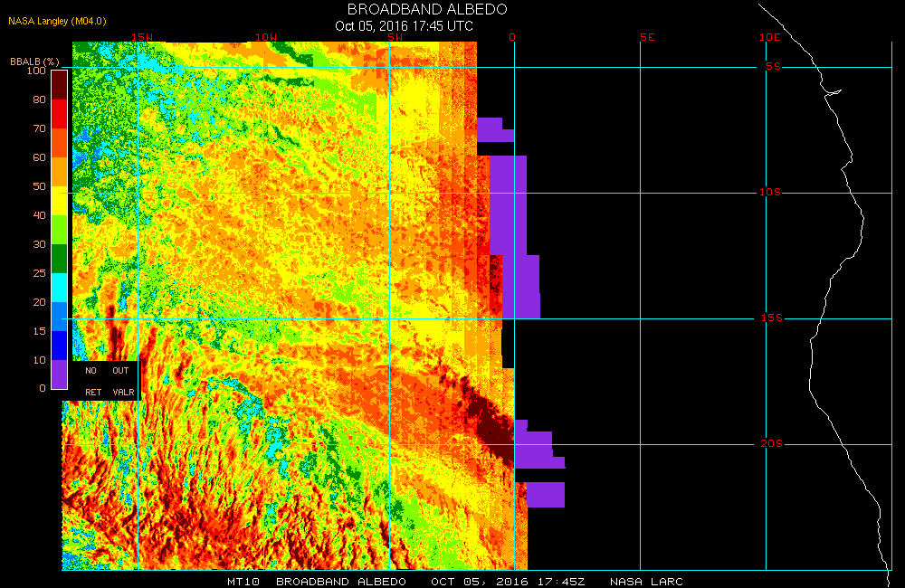The height and width of the screenshot is (588, 905).
Task: Click the '30' colorbar value
Action: (39, 244)
